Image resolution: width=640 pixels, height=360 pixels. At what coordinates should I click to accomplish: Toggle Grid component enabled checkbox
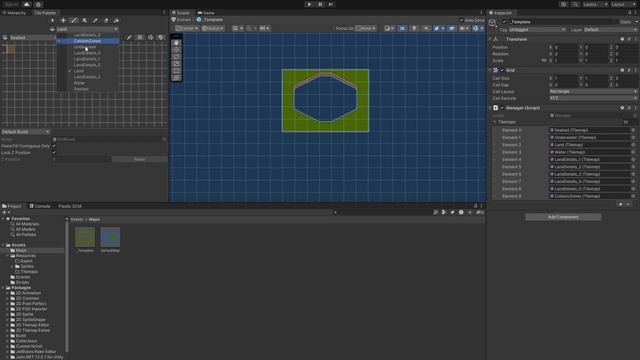click(x=502, y=70)
